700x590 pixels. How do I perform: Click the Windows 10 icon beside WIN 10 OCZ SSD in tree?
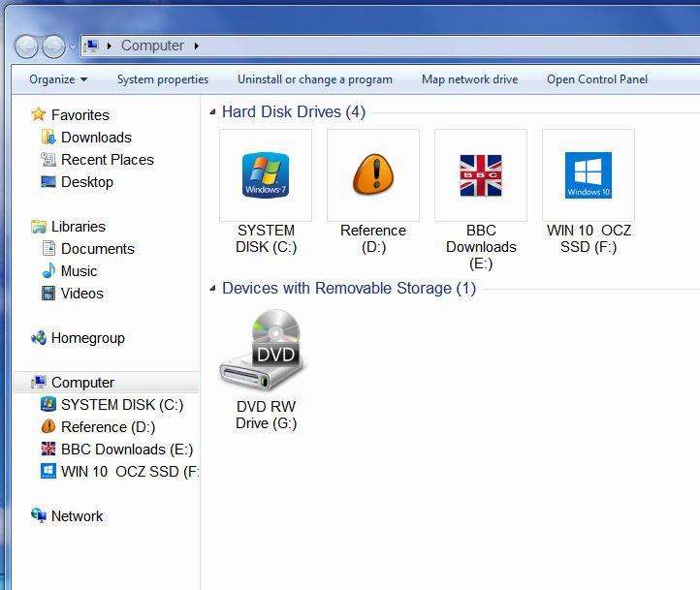click(x=48, y=471)
